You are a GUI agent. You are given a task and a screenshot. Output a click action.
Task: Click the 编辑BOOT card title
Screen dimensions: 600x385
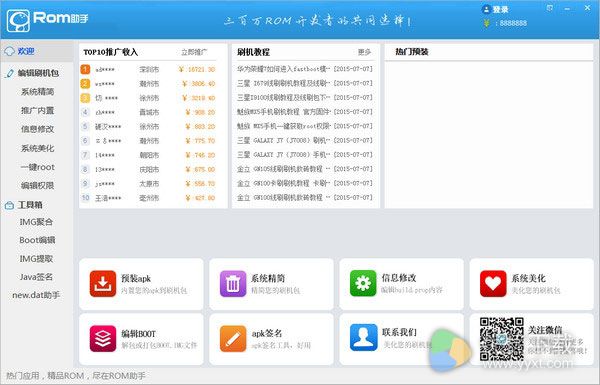coord(139,334)
